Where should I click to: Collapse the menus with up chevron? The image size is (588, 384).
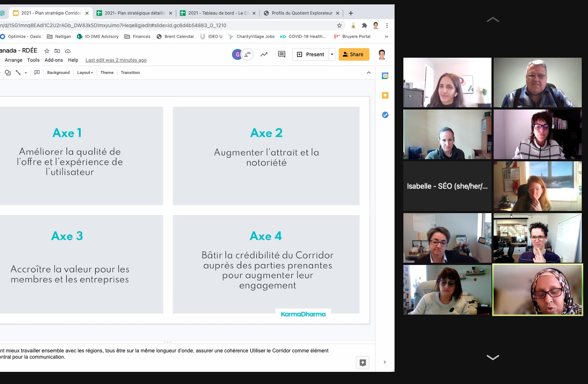point(369,73)
